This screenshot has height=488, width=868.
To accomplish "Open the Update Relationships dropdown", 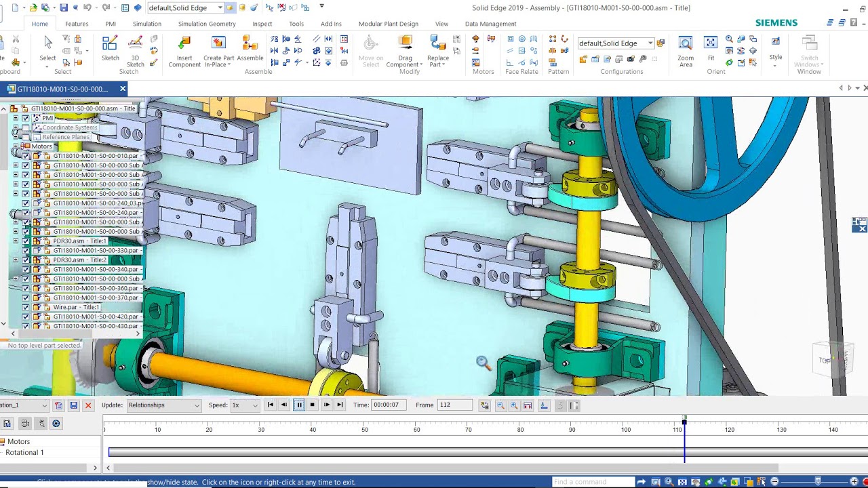I will coord(164,405).
